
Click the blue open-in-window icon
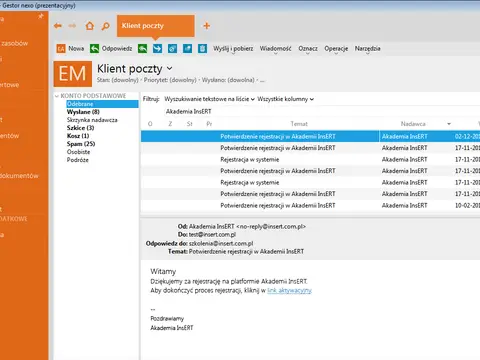187,49
